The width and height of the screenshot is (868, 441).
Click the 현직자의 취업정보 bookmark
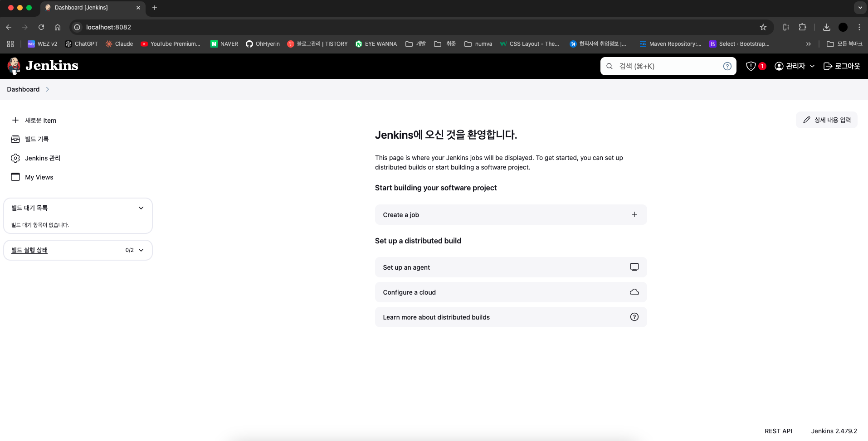(x=598, y=44)
